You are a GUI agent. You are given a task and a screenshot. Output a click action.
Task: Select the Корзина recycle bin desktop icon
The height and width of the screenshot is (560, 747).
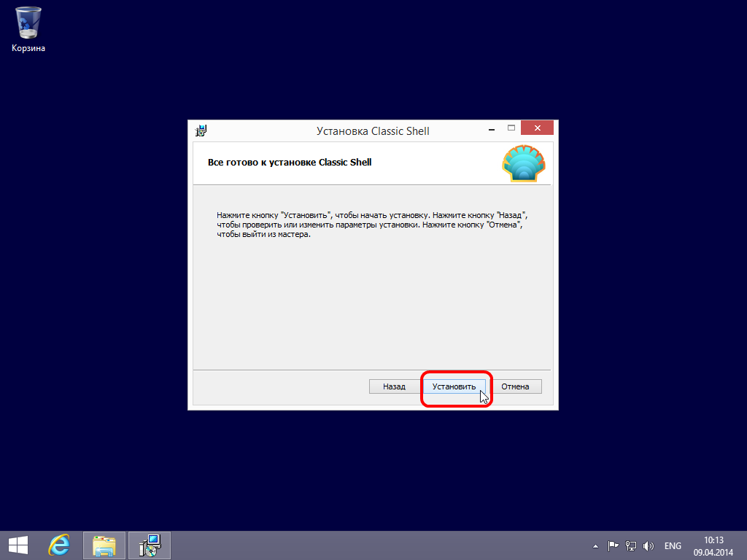click(28, 29)
